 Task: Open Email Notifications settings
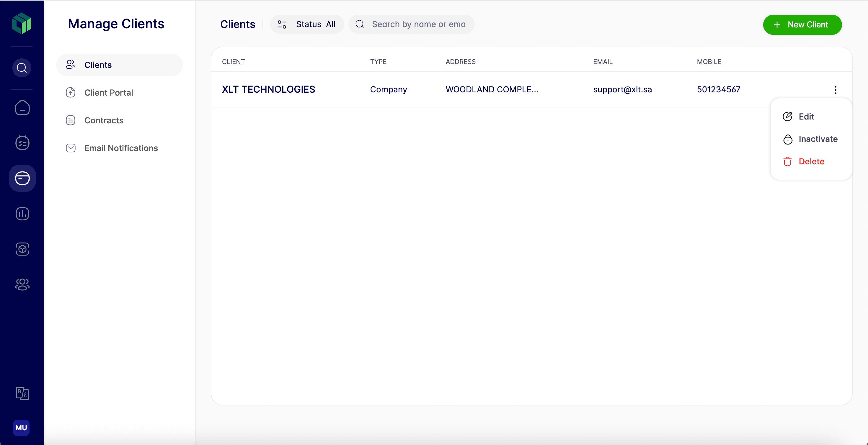coord(121,148)
